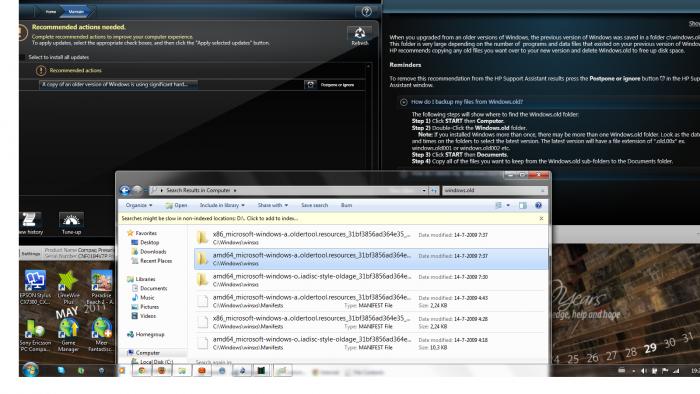This screenshot has width=700, height=394.
Task: Click the volume icon in the system tray
Action: pyautogui.click(x=644, y=371)
